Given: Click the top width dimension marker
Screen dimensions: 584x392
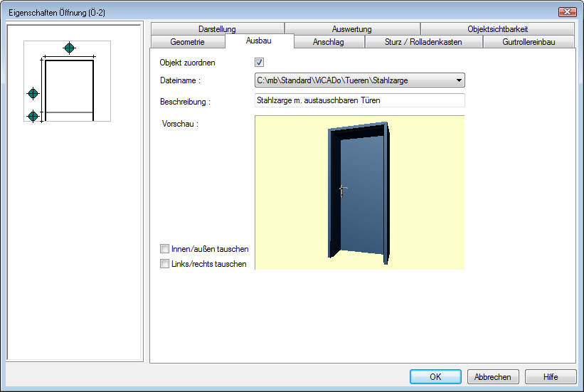Looking at the screenshot, I should pyautogui.click(x=69, y=48).
